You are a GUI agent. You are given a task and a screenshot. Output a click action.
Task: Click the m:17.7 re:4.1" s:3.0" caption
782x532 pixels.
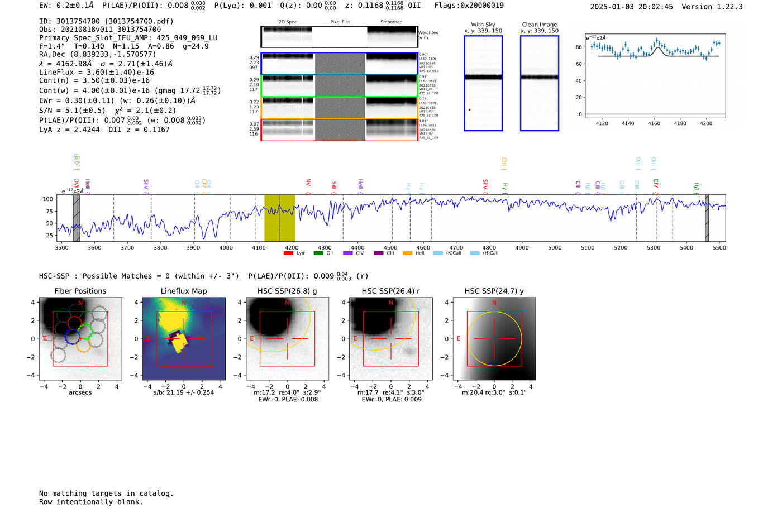pos(390,392)
